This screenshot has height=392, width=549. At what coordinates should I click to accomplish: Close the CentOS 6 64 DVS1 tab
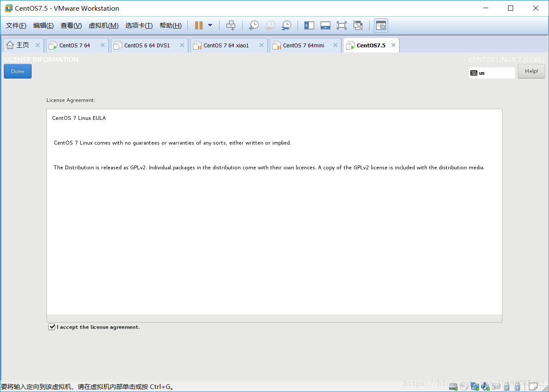click(x=182, y=45)
